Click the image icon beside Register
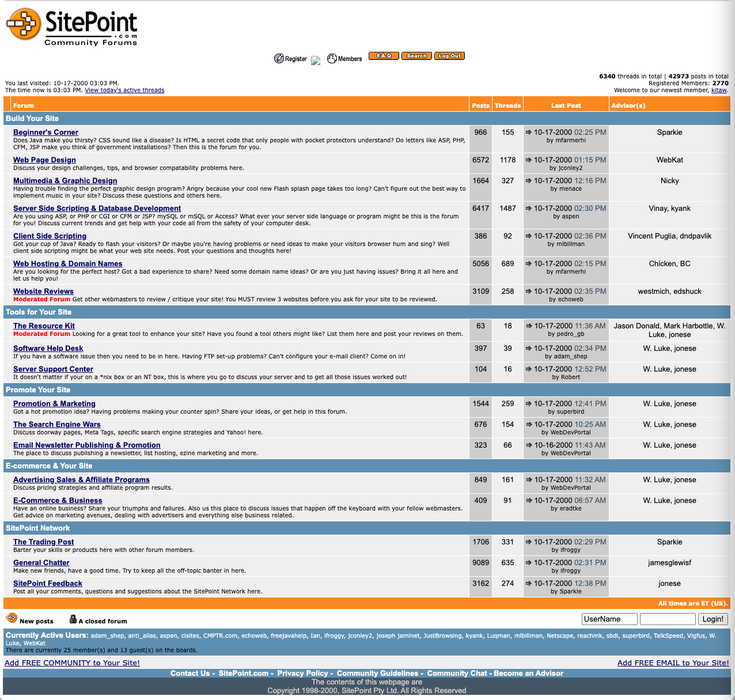 (x=315, y=60)
